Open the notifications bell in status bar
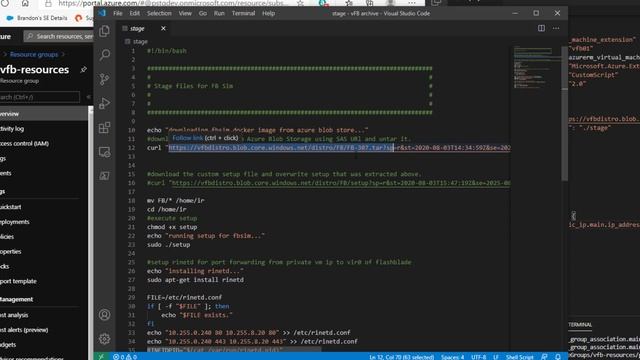Screen dimensions: 640x360 pos(558,357)
